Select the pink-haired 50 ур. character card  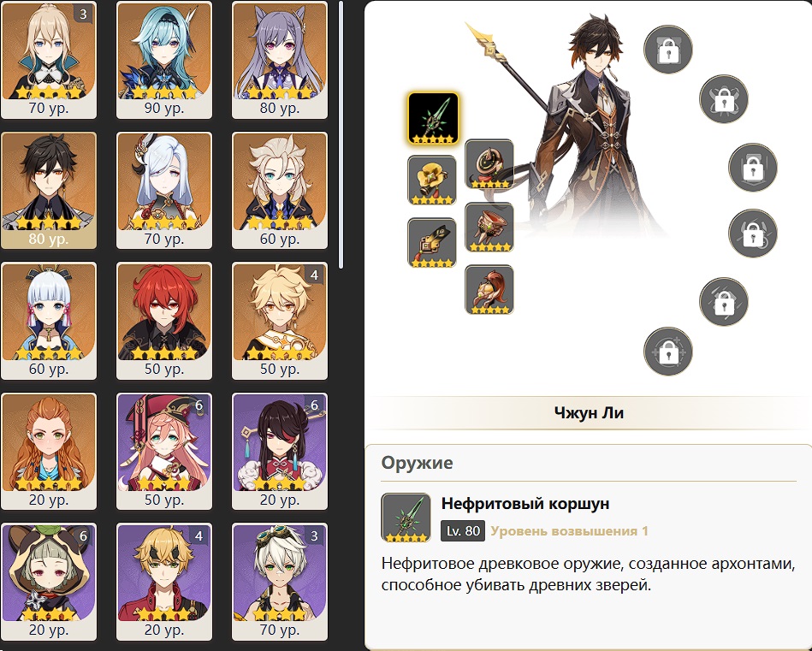pos(164,451)
